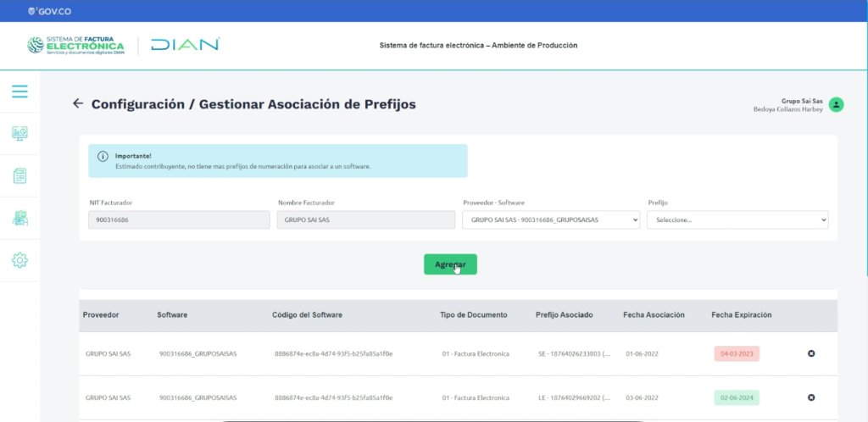Click the Software column header
The image size is (868, 422).
coord(172,314)
